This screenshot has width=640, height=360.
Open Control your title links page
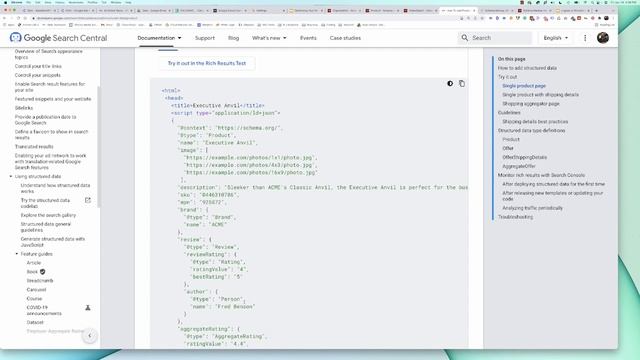[38, 66]
